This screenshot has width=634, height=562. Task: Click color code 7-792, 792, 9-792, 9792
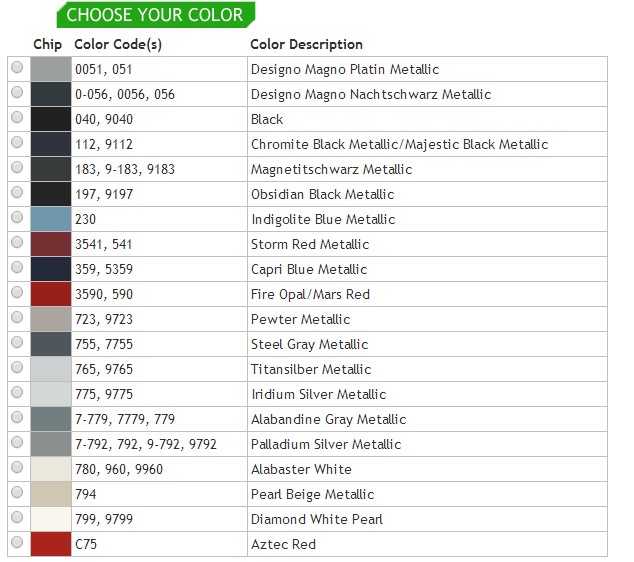tap(145, 444)
